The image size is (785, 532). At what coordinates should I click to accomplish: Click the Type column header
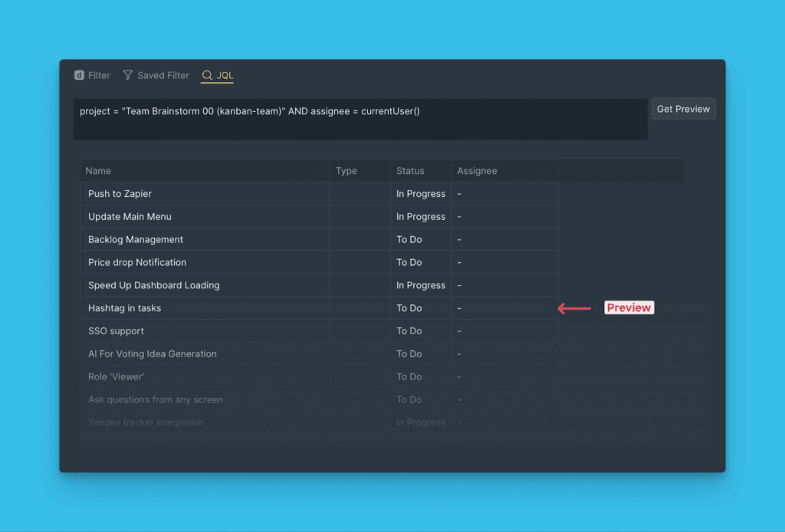point(347,171)
